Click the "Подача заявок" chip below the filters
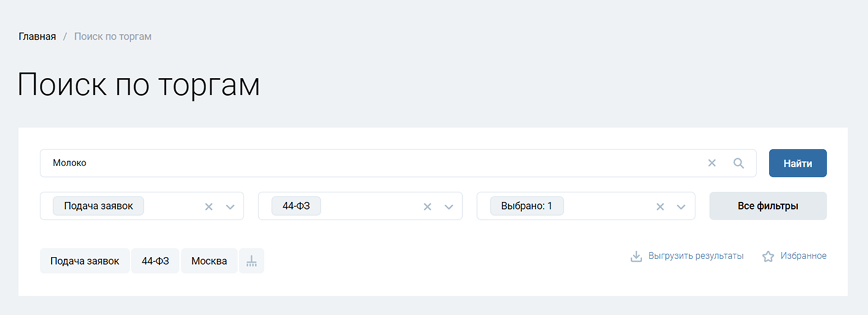Screen dimensions: 868x315 pos(84,261)
